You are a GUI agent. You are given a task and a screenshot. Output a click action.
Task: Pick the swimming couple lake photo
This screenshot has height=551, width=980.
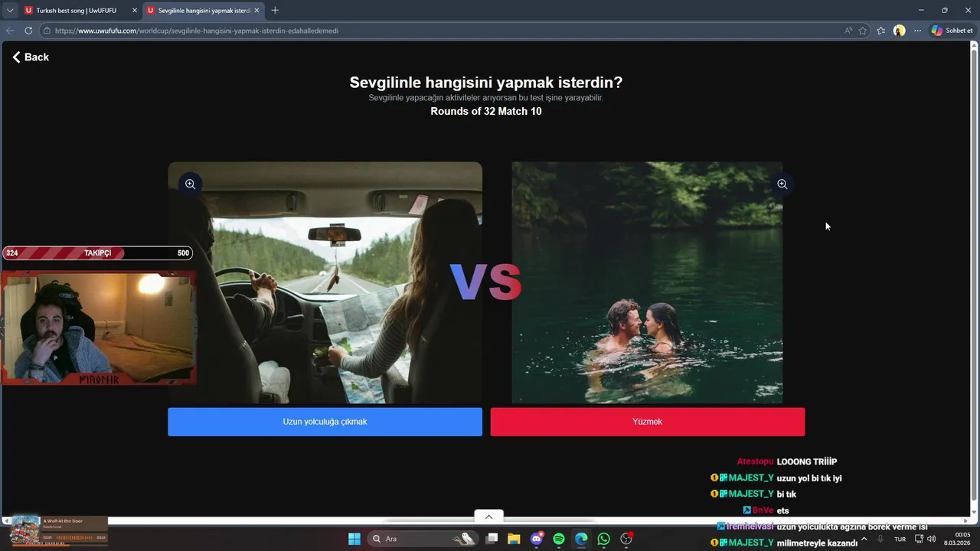point(647,282)
